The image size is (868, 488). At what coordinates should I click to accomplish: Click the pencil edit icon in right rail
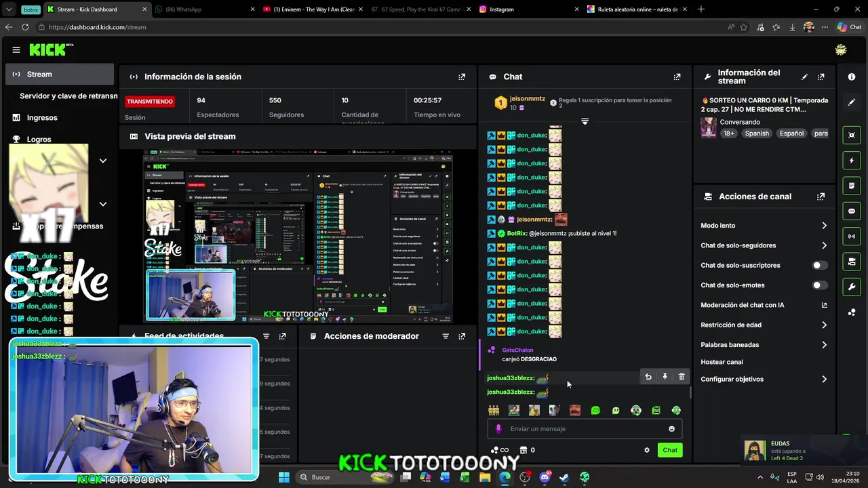(x=852, y=102)
